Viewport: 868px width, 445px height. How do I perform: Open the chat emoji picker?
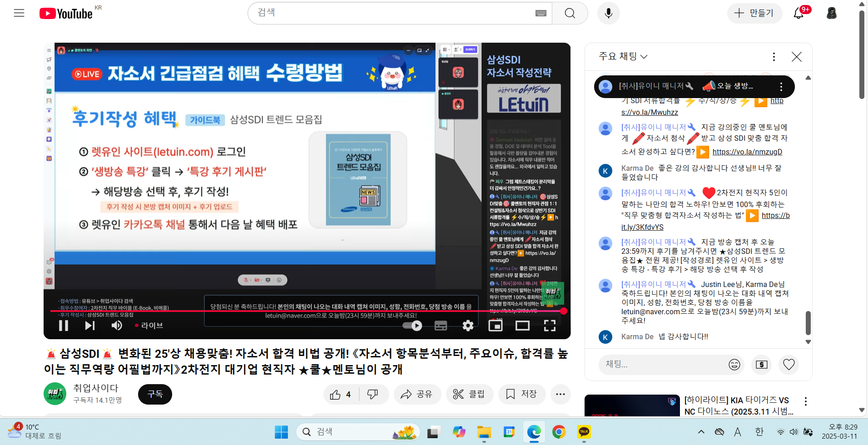coord(734,365)
